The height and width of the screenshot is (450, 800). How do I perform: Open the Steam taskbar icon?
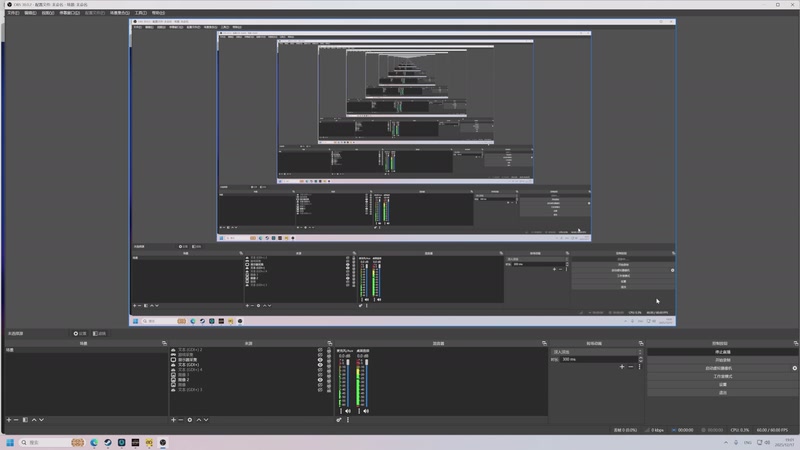pyautogui.click(x=108, y=442)
